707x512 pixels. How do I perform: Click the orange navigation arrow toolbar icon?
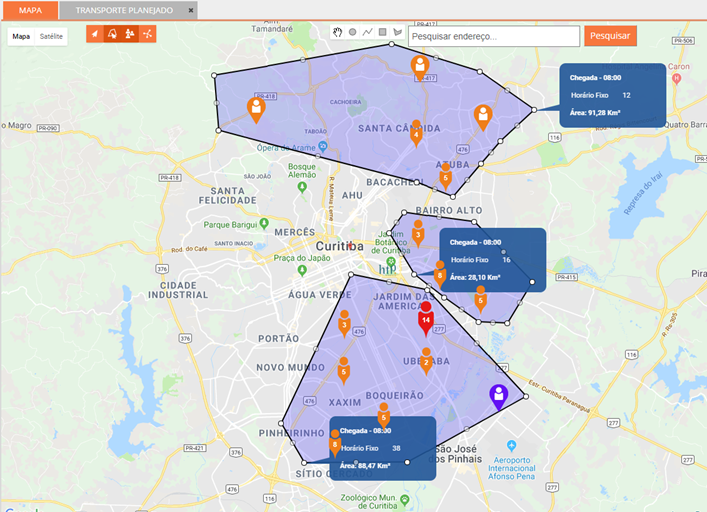coord(95,34)
